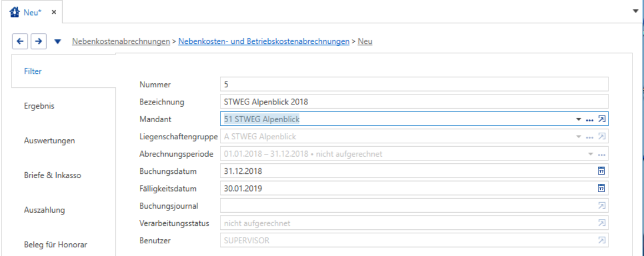The width and height of the screenshot is (644, 256).
Task: Open the Buchungsjournal record link icon
Action: [x=601, y=205]
